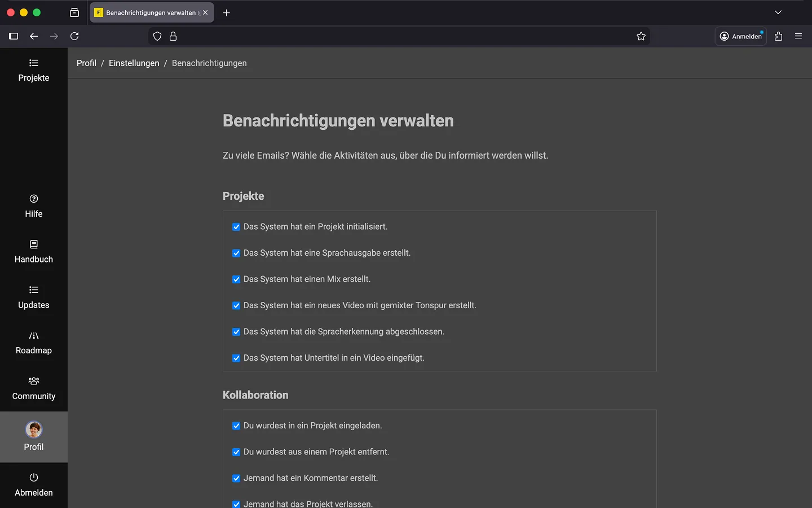Open the Hilfe help icon
812x508 pixels.
coord(34,199)
